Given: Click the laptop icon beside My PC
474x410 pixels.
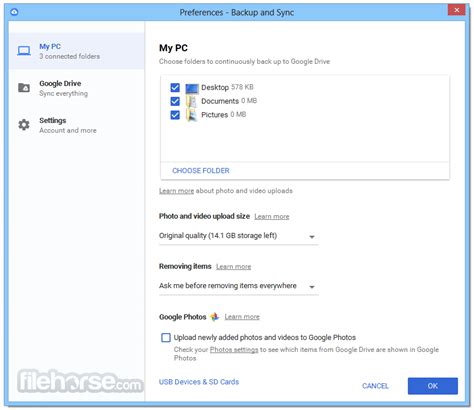Looking at the screenshot, I should click(x=24, y=51).
